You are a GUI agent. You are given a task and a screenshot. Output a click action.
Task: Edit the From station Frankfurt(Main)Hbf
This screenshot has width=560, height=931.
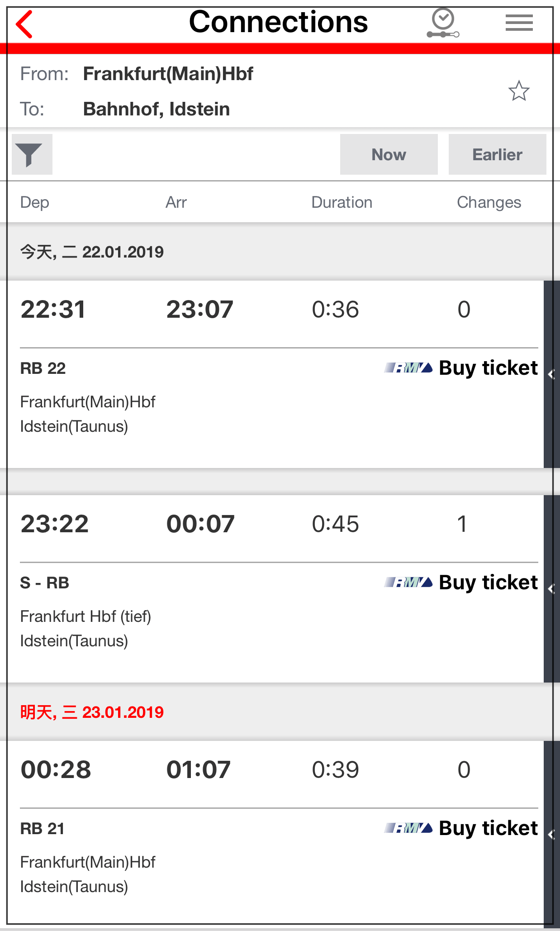point(168,74)
